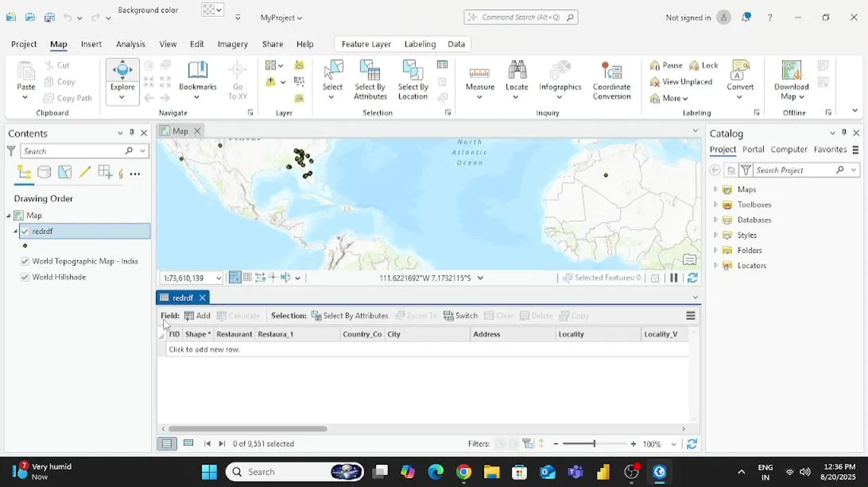Open Coordinate Conversion tool
The height and width of the screenshot is (487, 868).
click(x=612, y=80)
